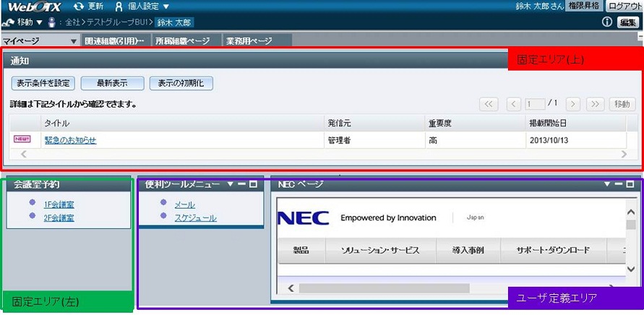Click the 更新 refresh icon

78,7
